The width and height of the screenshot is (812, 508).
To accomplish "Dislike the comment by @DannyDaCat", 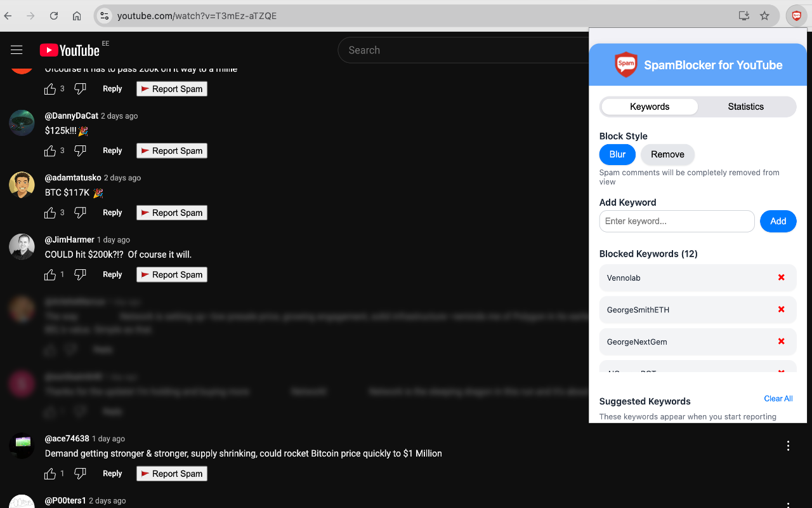I will [x=80, y=151].
